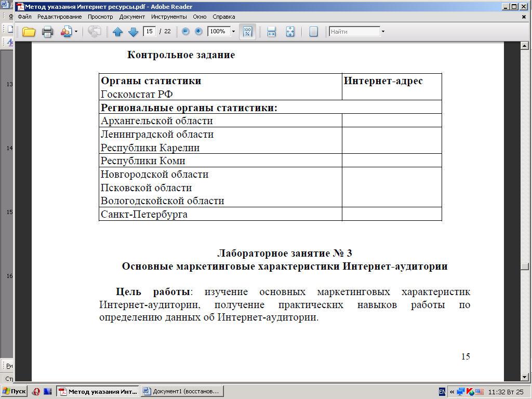Image resolution: width=532 pixels, height=399 pixels.
Task: Click the bold text Цель работы
Action: 153,292
